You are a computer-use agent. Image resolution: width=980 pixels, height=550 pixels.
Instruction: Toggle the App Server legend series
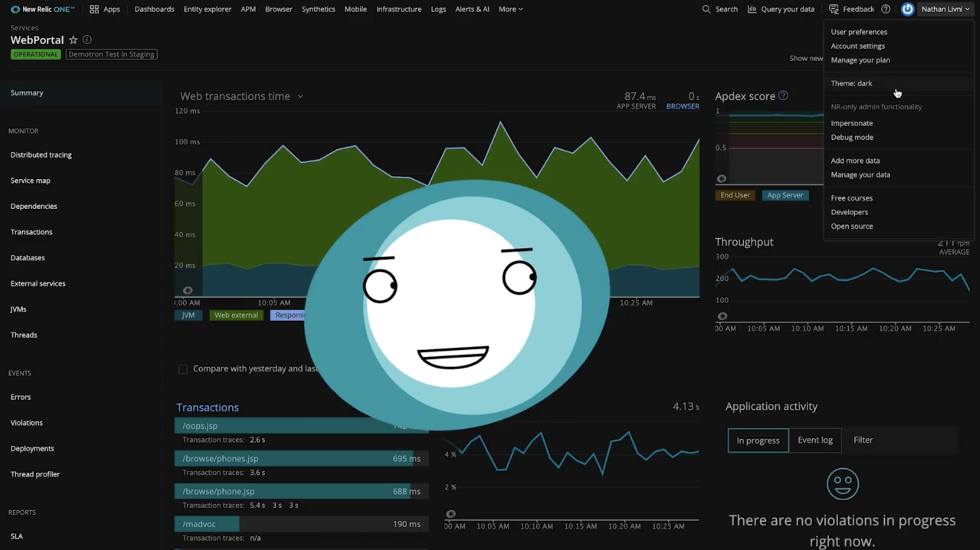pyautogui.click(x=785, y=195)
